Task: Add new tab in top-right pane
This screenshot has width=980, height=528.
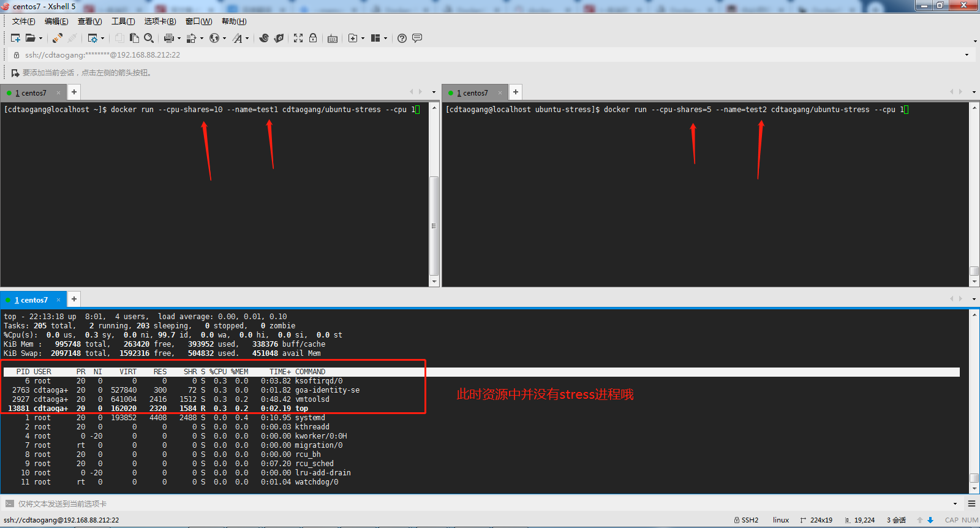Action: tap(516, 92)
